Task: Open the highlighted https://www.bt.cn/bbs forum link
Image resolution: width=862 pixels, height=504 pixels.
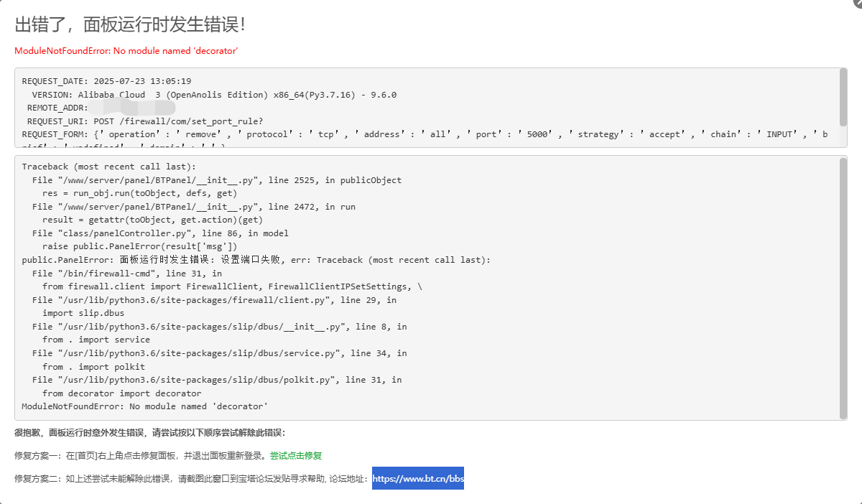Action: 417,477
